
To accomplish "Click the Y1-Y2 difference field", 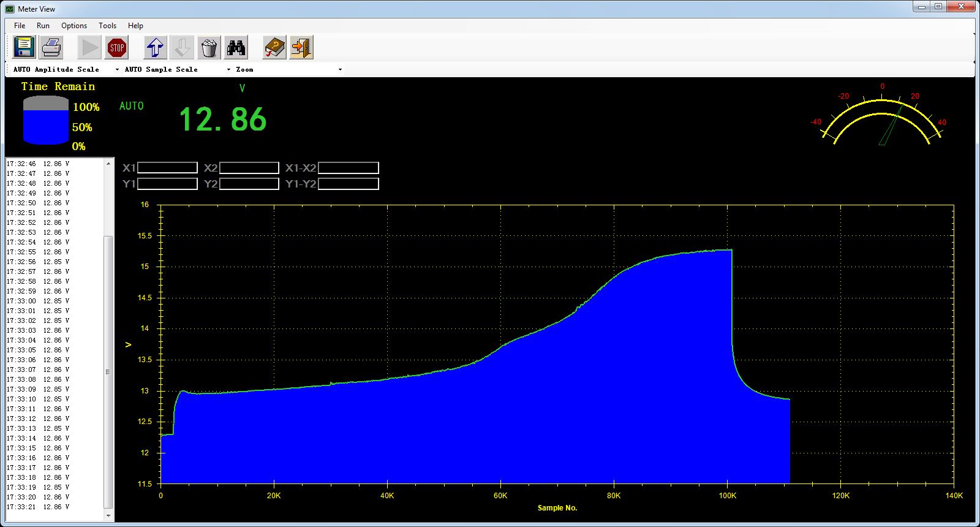I will coord(349,184).
